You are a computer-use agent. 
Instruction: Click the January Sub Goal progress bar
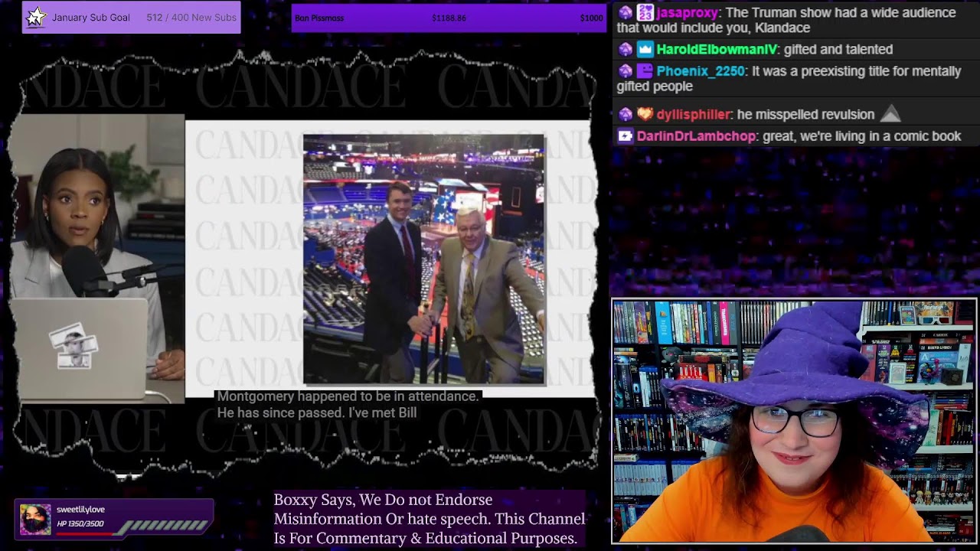[x=132, y=18]
